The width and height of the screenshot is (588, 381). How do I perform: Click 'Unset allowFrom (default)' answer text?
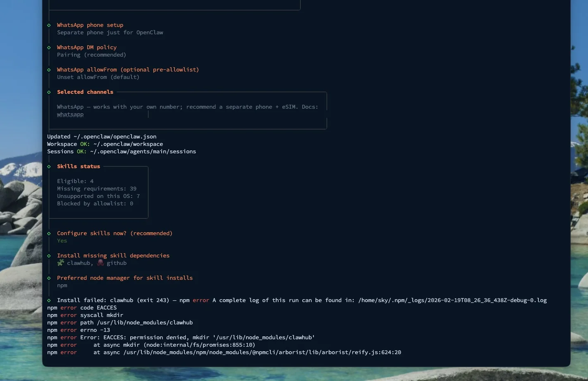(98, 77)
